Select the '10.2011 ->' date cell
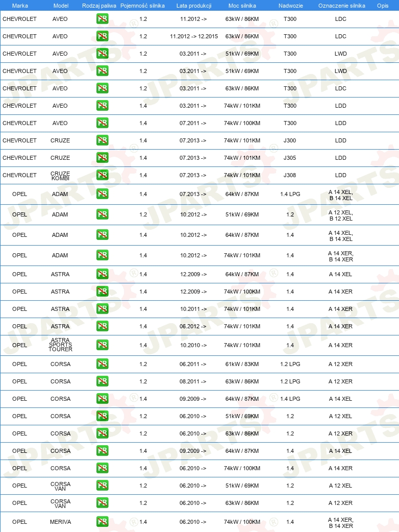Screen dimensions: 399x532 click(x=193, y=309)
